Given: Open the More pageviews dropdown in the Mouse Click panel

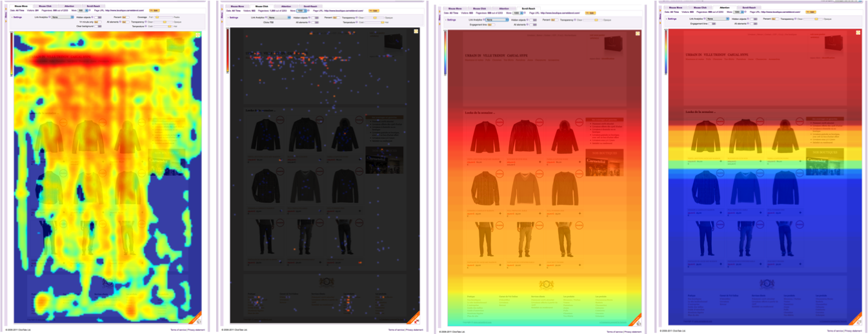Looking at the screenshot, I should 301,10.
